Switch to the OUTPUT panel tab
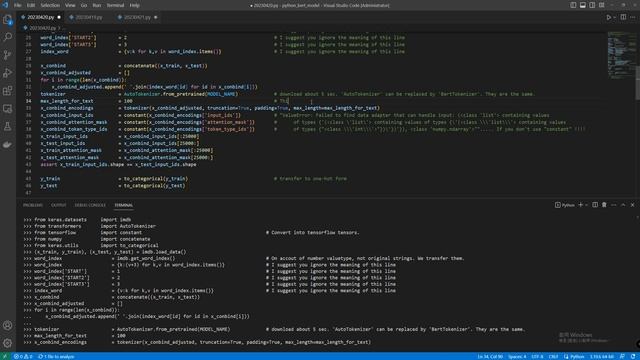 coord(58,205)
